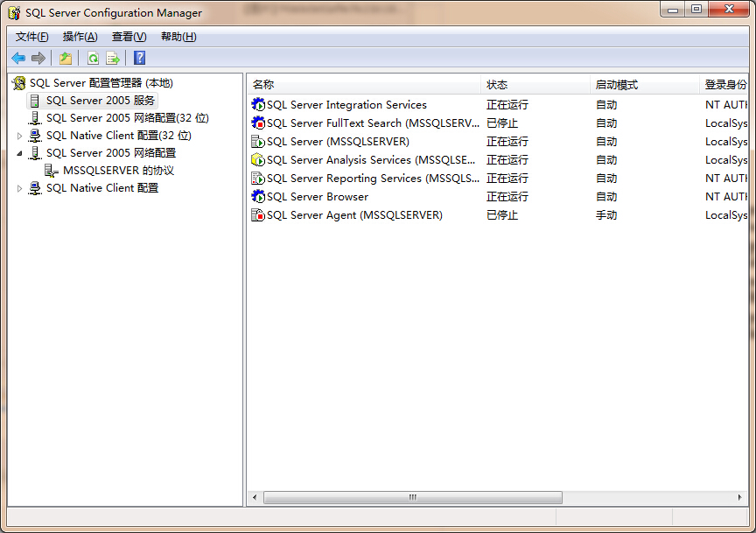Open the 帮助(H) menu
Screen dimensions: 756x533
(178, 37)
